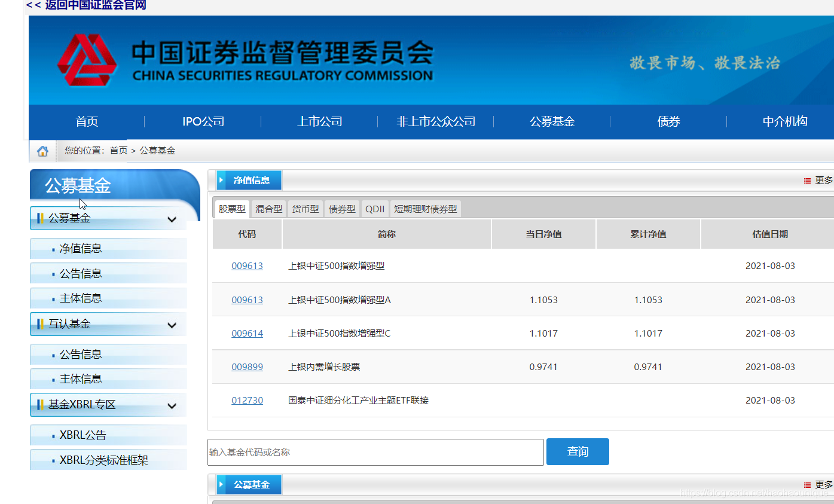Go to 上市公司 navigation item
834x504 pixels.
320,122
